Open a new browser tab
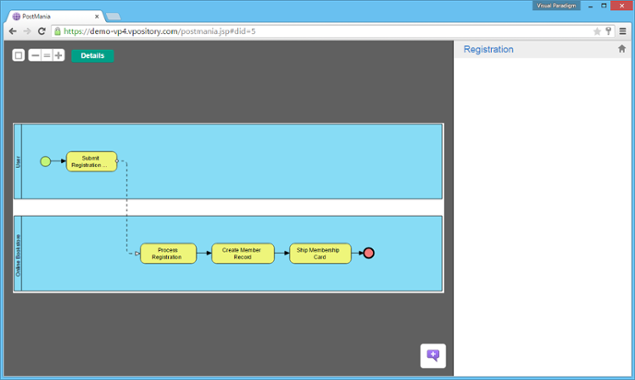Viewport: 635px width, 380px height. (113, 17)
